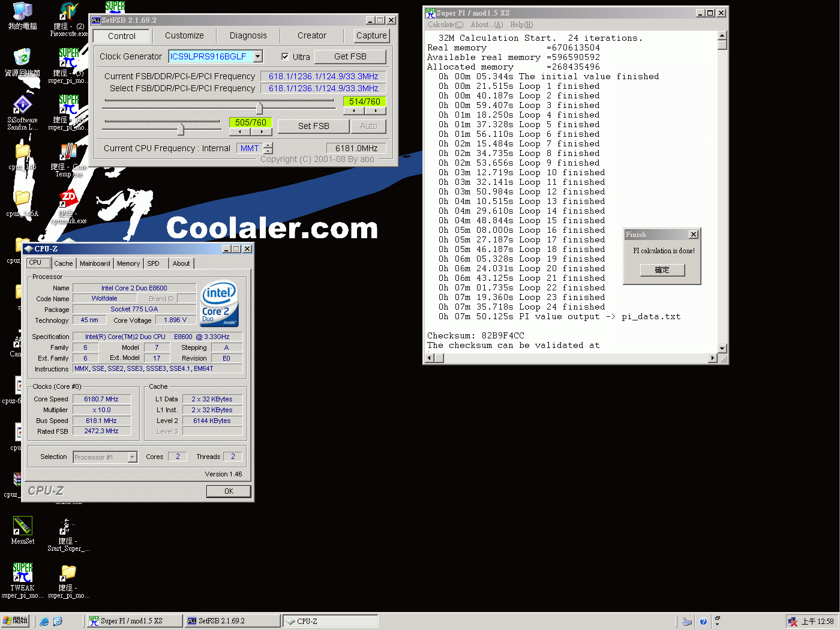Click OK button in CPU-Z

(x=229, y=491)
